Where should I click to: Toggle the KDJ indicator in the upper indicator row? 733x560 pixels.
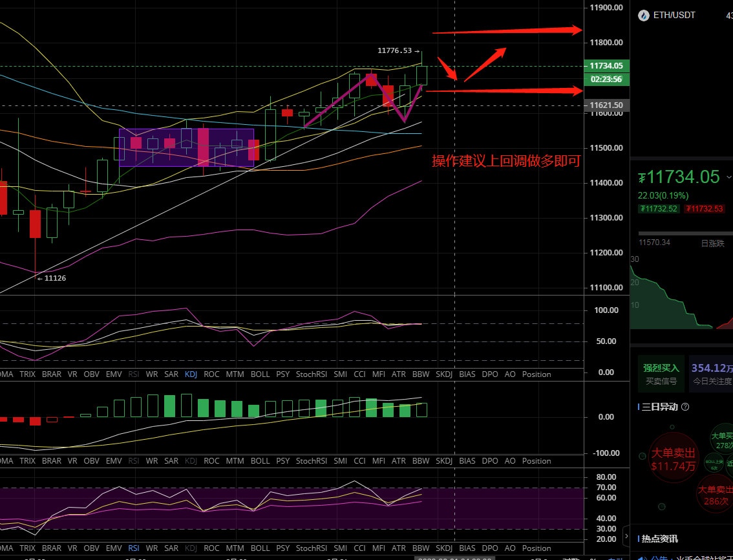[191, 374]
